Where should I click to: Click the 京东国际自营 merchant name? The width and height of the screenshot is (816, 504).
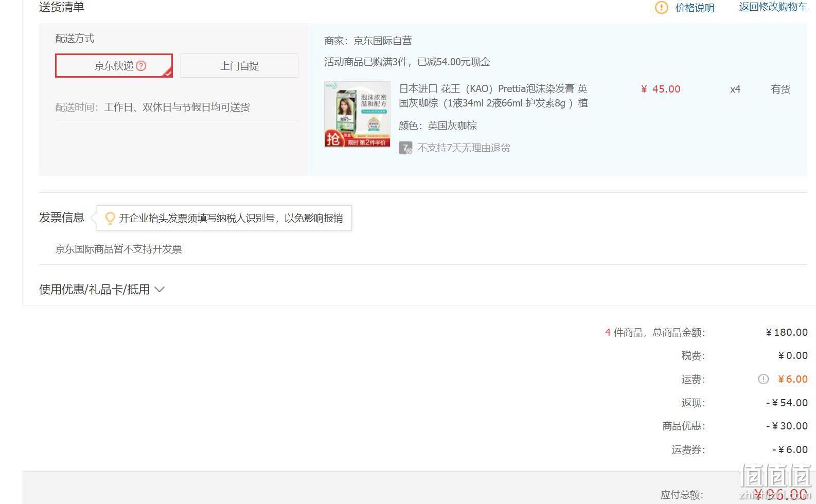382,41
